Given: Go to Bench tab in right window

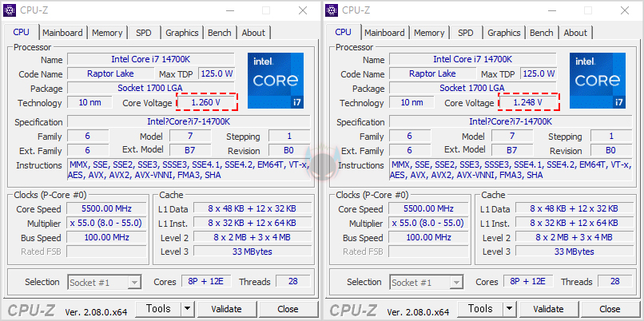Looking at the screenshot, I should coord(541,33).
